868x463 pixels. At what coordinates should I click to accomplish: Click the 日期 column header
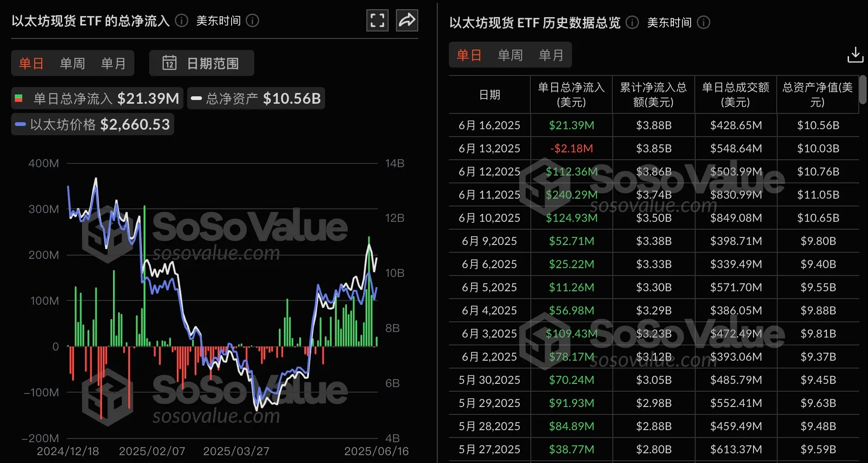pos(490,95)
